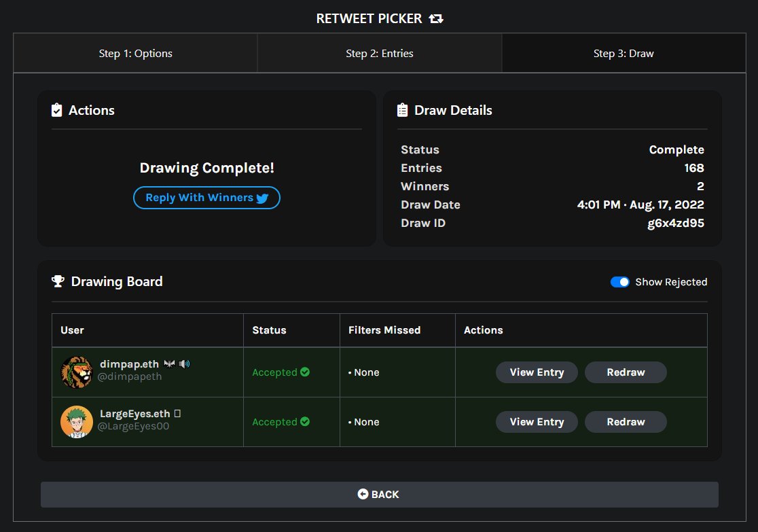Image resolution: width=758 pixels, height=532 pixels.
Task: Click the Entries count 168
Action: (x=693, y=168)
